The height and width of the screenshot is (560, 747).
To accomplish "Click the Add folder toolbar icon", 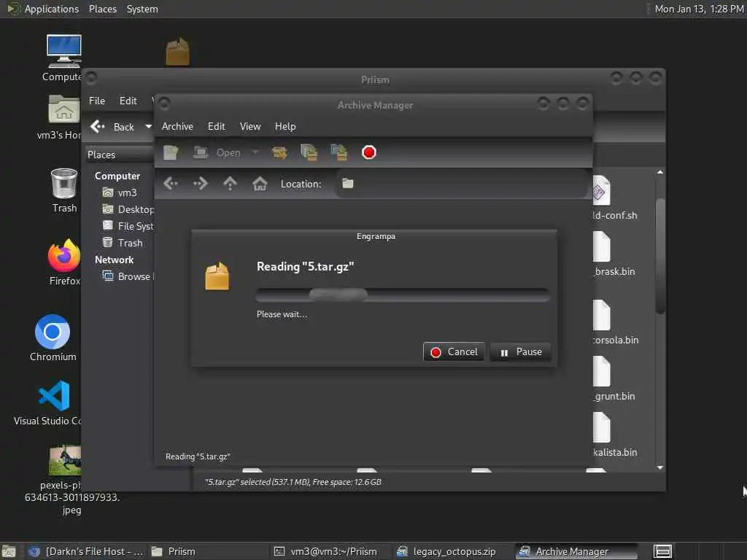I will (338, 152).
